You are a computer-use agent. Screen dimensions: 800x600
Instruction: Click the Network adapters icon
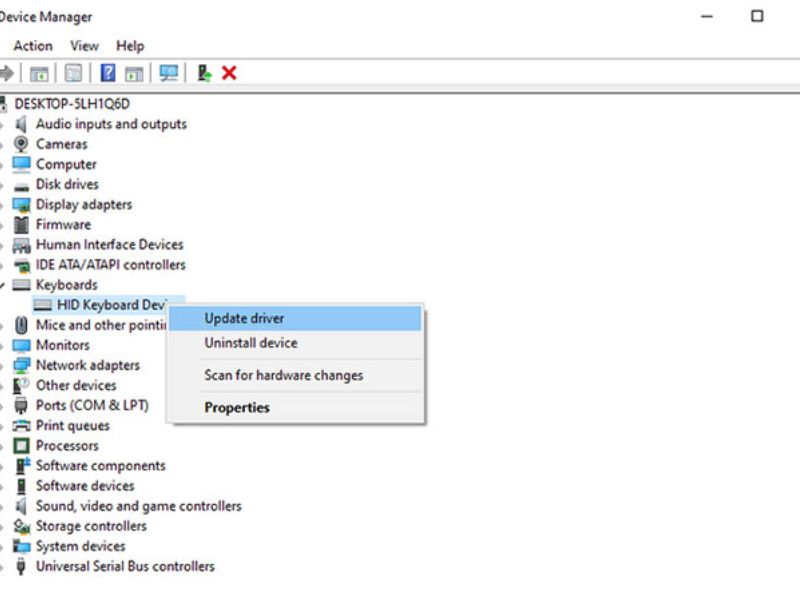tap(21, 365)
